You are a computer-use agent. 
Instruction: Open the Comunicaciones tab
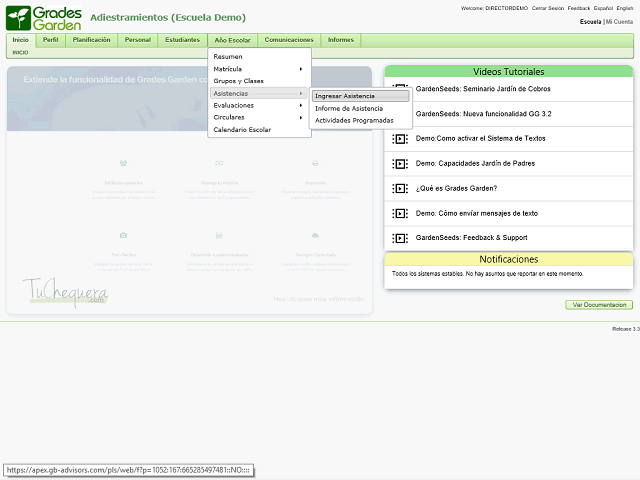289,40
